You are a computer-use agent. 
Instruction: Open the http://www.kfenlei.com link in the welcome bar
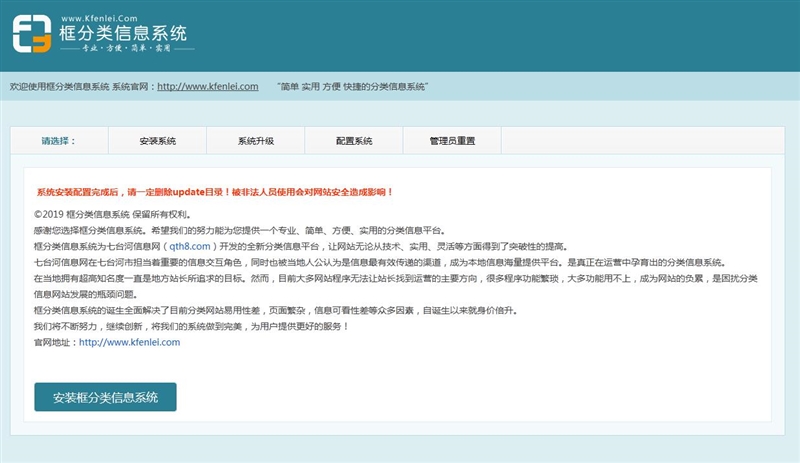pos(207,87)
